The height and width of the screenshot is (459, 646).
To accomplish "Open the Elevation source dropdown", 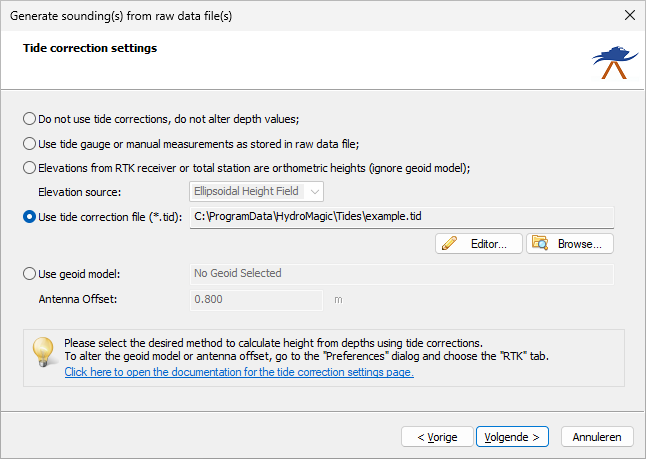I will [x=256, y=192].
